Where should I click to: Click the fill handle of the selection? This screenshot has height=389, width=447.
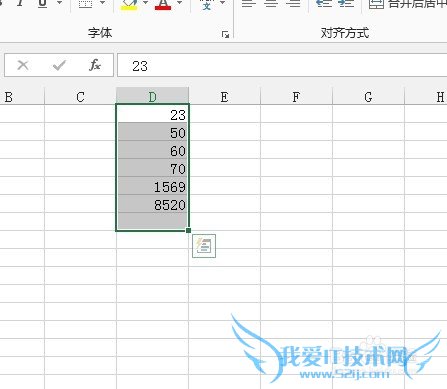(189, 230)
